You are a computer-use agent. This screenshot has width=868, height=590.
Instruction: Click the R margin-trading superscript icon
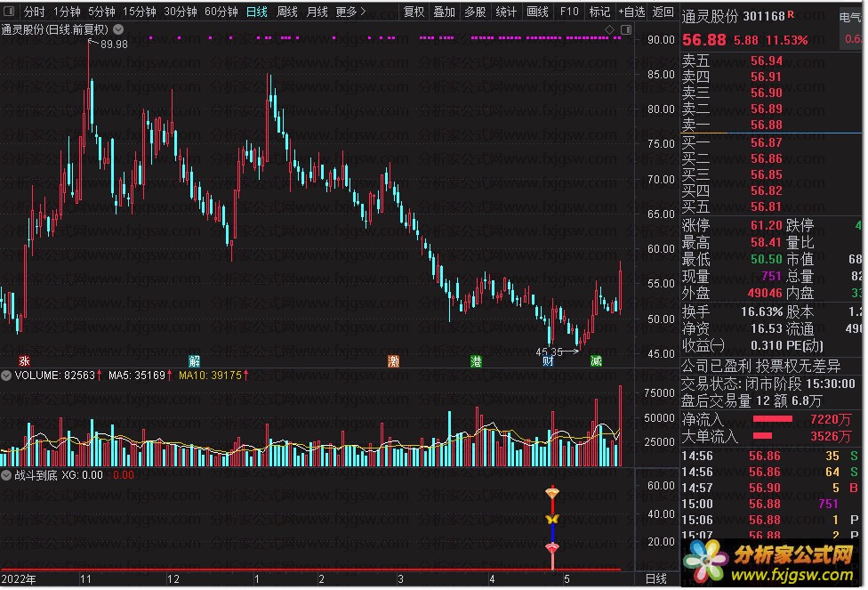coord(791,14)
